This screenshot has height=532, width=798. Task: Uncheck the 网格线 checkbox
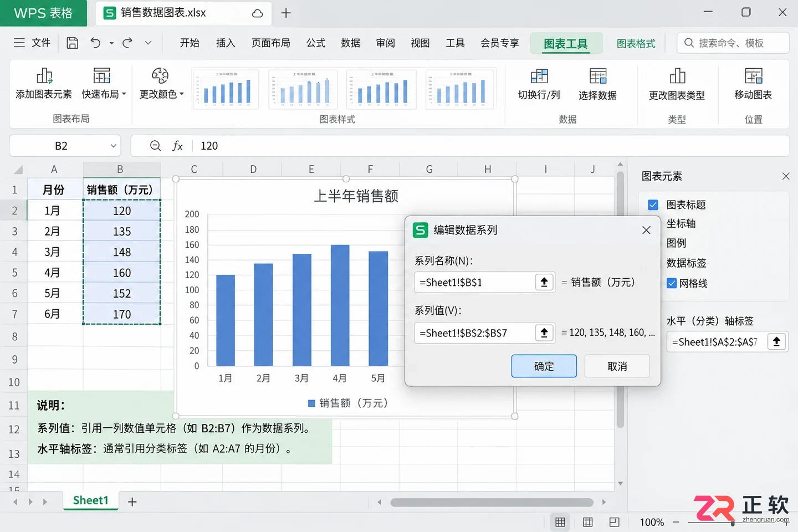[x=672, y=283]
